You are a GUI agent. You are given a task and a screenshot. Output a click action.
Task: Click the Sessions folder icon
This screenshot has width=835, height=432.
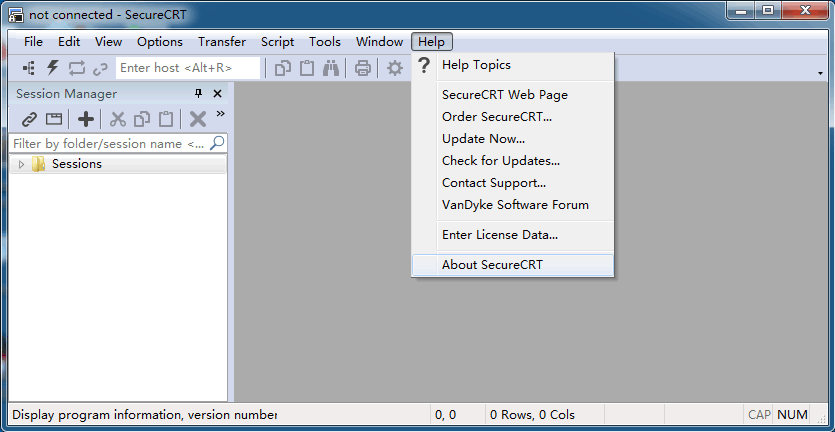click(x=38, y=164)
